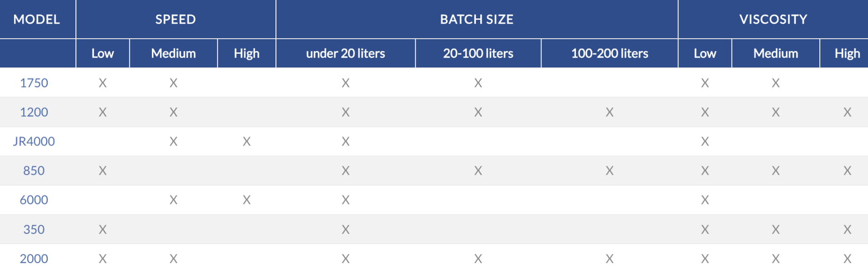
Task: Open the 6000 model link
Action: 34,200
